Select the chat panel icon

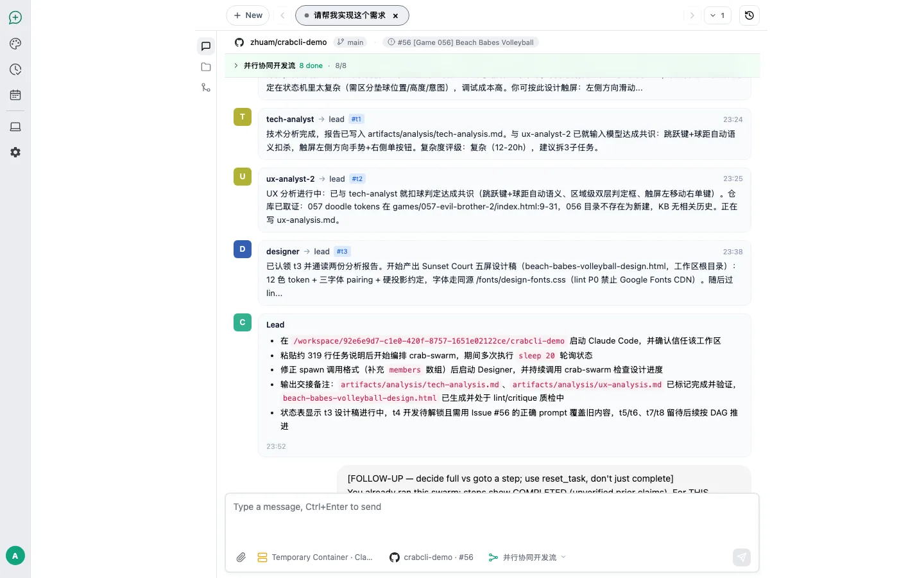coord(206,46)
